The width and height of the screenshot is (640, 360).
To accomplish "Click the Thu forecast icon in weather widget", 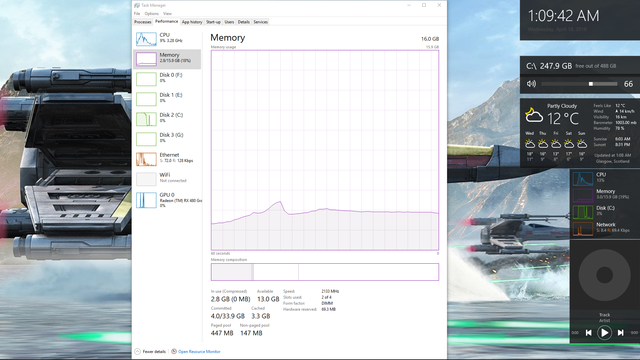I will [x=543, y=144].
